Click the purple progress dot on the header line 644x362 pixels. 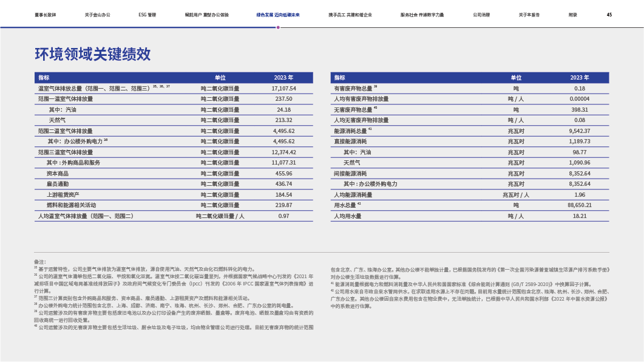click(x=278, y=27)
